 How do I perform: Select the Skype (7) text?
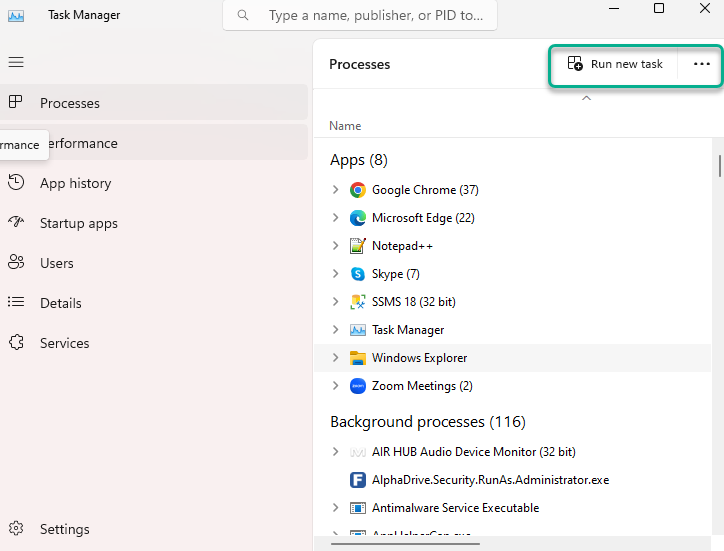(x=396, y=274)
